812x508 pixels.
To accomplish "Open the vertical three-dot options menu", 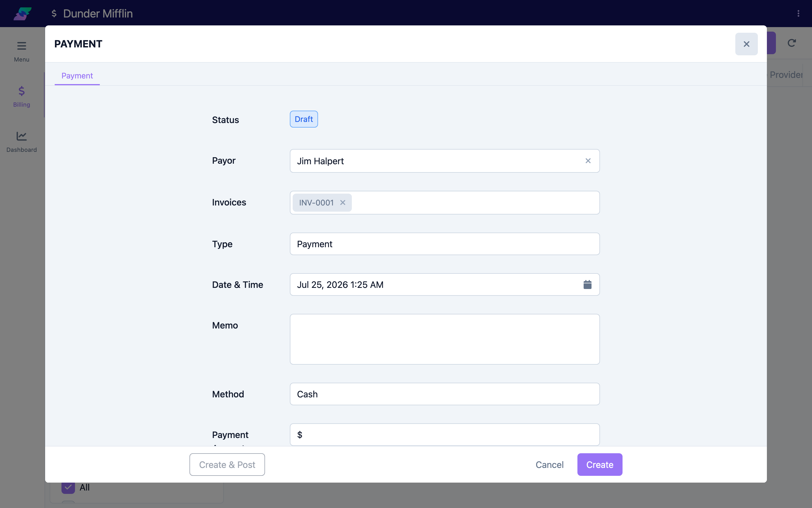I will pos(798,14).
